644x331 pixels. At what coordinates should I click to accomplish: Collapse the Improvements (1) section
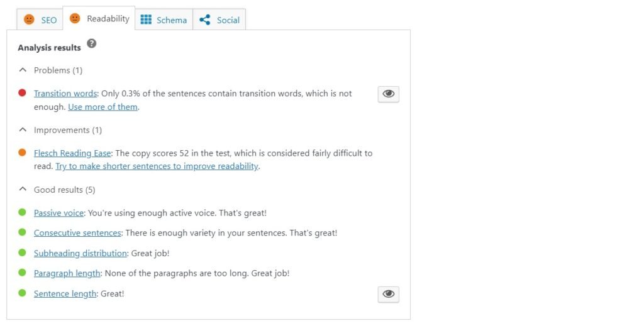(23, 130)
